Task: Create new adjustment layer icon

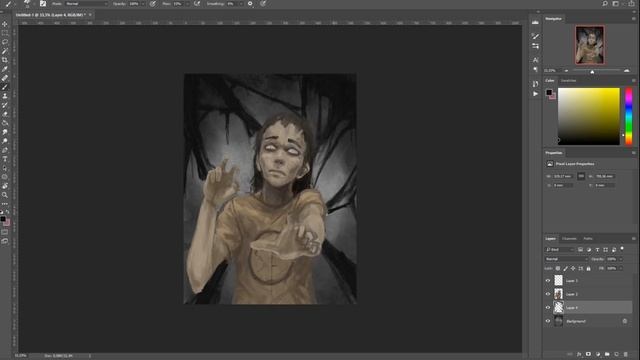Action: (598, 354)
